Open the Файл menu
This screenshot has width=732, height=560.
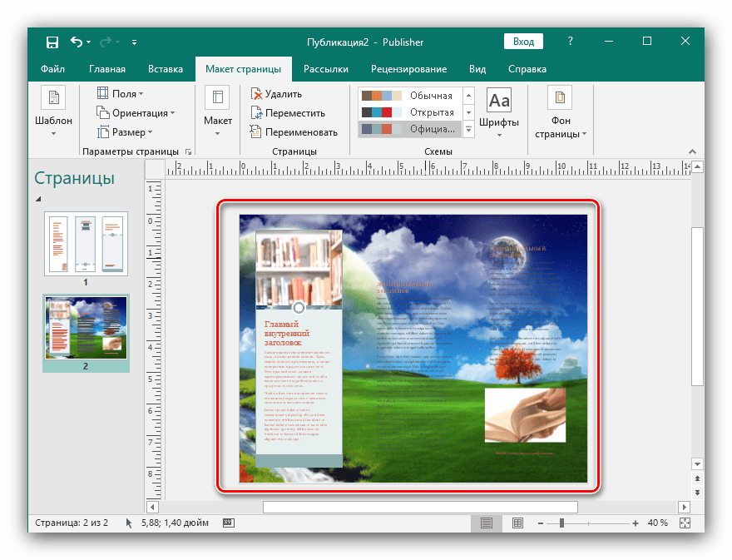pos(52,69)
